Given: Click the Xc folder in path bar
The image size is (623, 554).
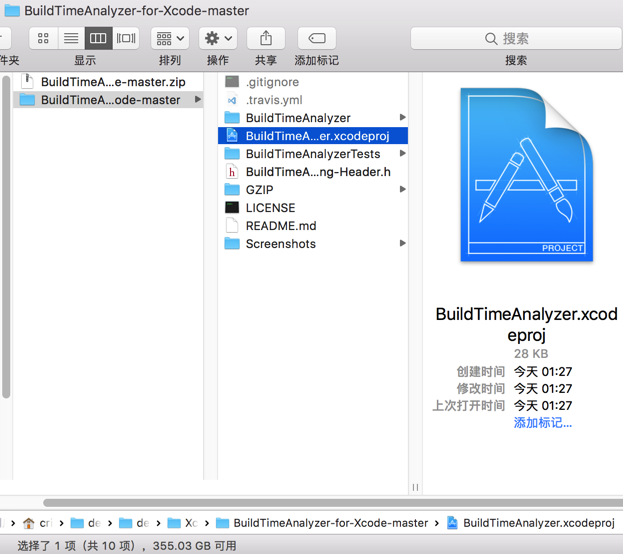Looking at the screenshot, I should 182,523.
